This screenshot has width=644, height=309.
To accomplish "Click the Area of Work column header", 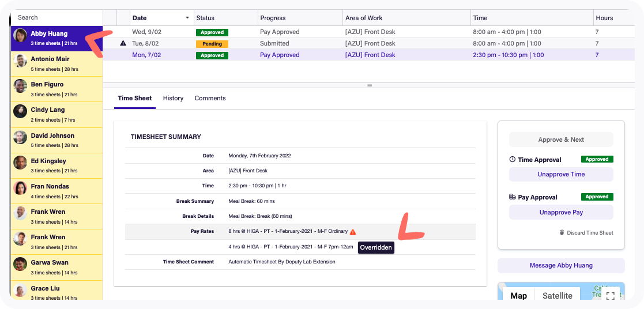I will pos(406,18).
